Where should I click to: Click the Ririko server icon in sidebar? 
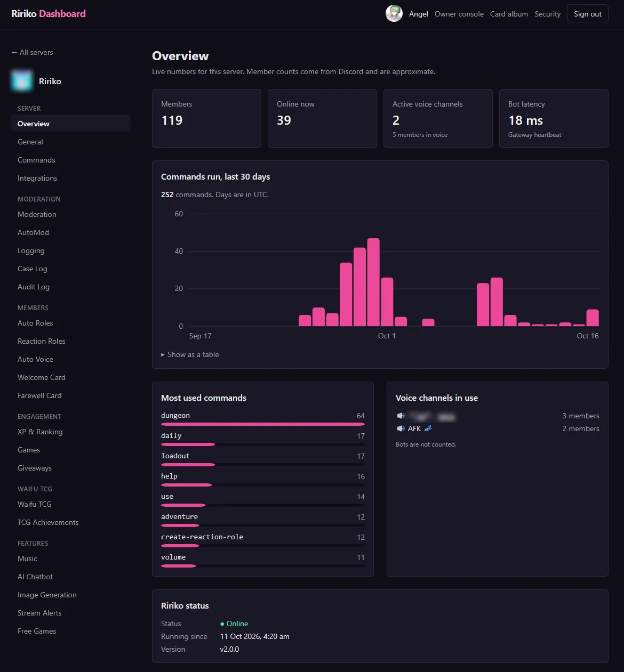coord(22,81)
